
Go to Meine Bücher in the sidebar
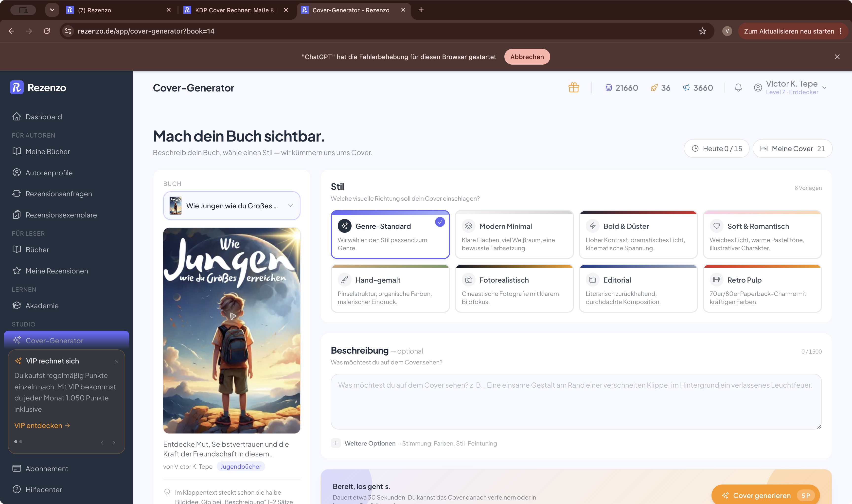click(48, 152)
